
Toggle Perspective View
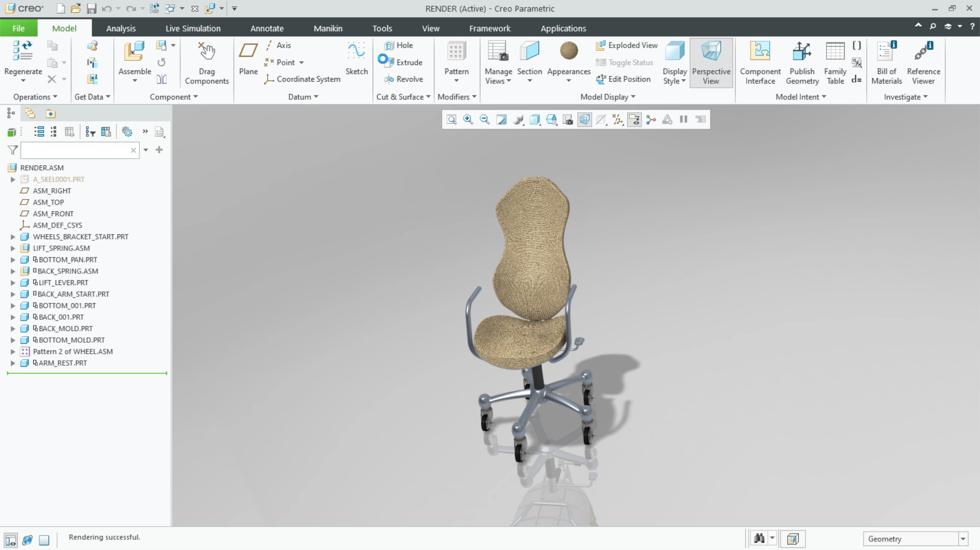pos(711,63)
